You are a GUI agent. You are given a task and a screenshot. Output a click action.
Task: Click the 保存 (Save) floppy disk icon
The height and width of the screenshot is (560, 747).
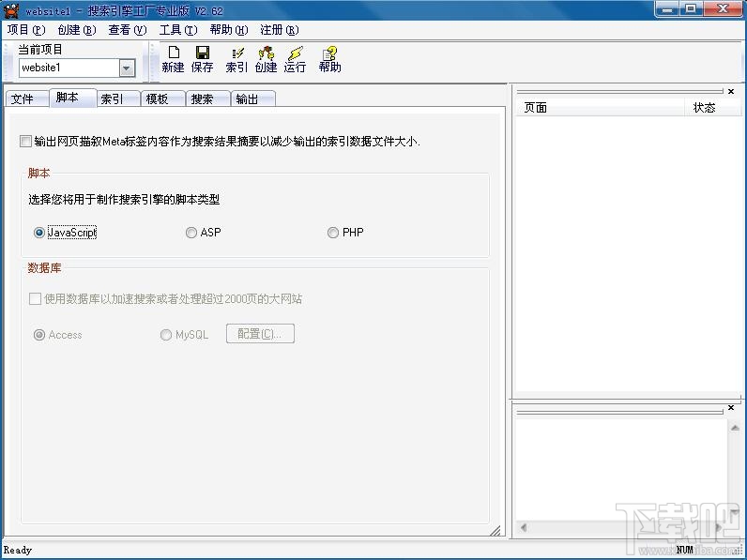coord(202,59)
